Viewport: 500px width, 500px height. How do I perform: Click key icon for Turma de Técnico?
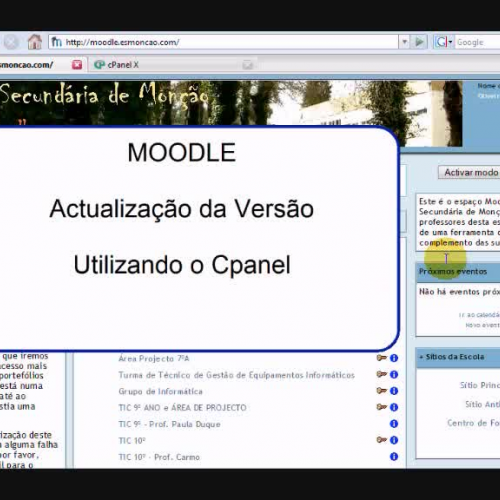coord(382,374)
